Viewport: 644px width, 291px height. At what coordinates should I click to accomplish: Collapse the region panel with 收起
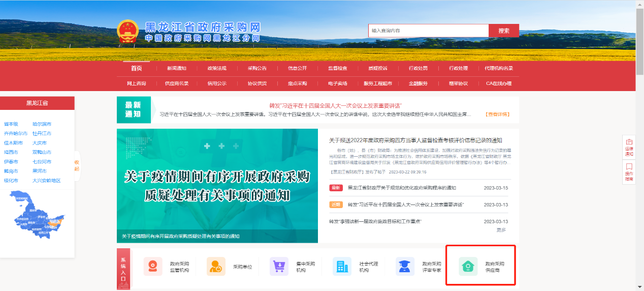(77, 165)
